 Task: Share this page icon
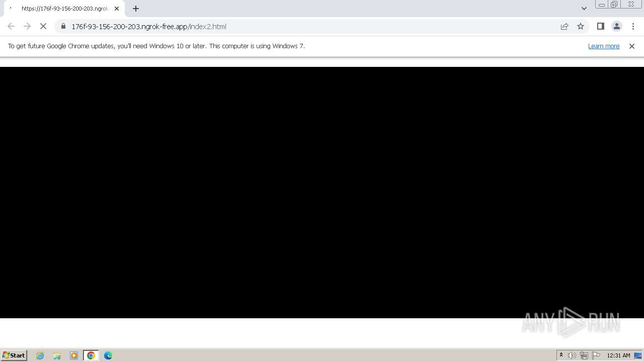coord(565,26)
